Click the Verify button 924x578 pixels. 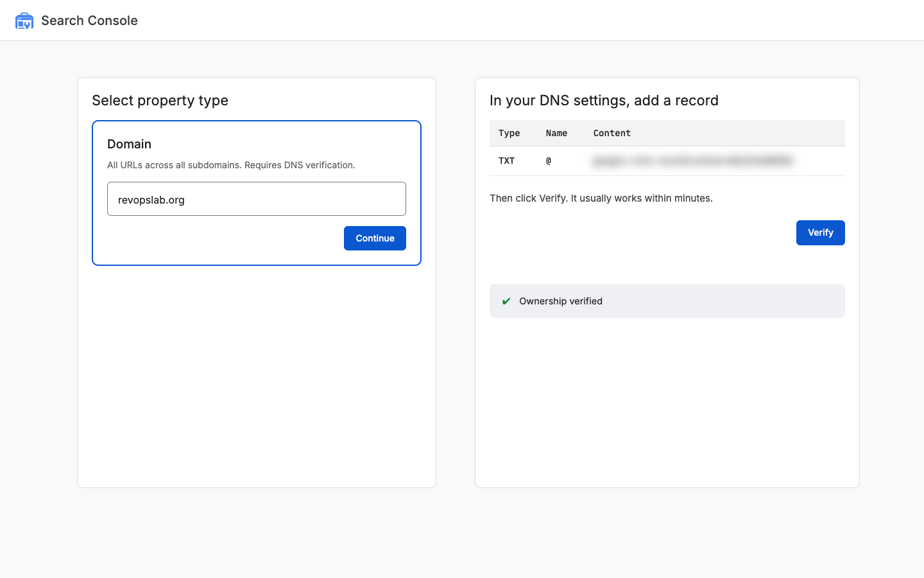[820, 232]
